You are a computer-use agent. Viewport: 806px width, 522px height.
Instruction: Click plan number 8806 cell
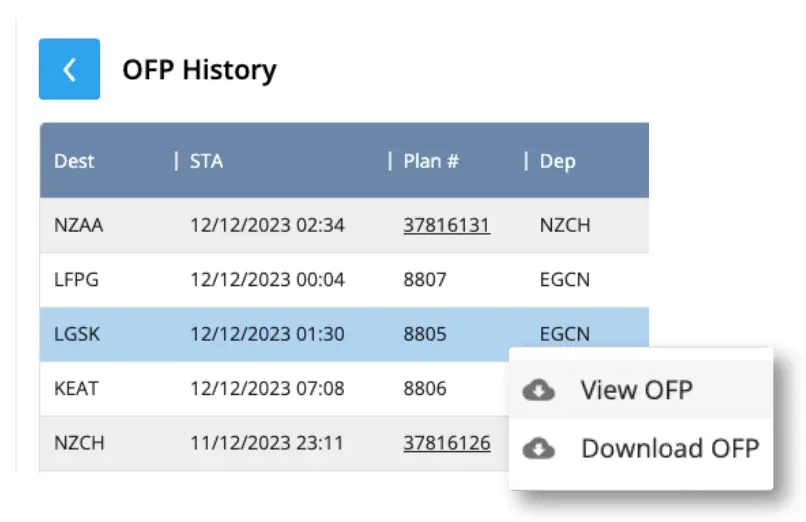tap(423, 388)
